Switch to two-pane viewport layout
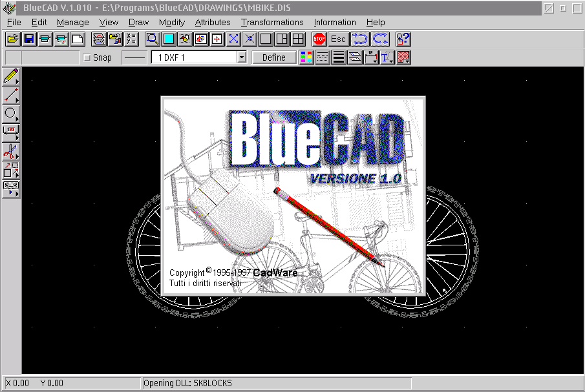 coord(282,39)
